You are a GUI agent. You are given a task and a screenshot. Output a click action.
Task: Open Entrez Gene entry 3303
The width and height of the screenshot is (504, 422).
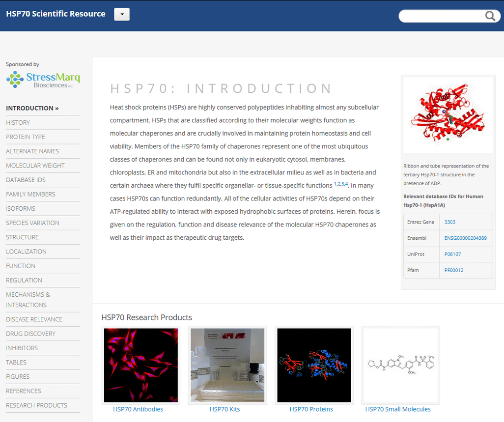point(450,222)
